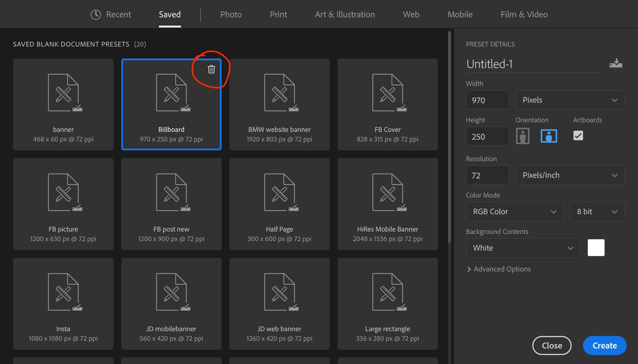Open the RGB Color mode dropdown

coord(514,212)
